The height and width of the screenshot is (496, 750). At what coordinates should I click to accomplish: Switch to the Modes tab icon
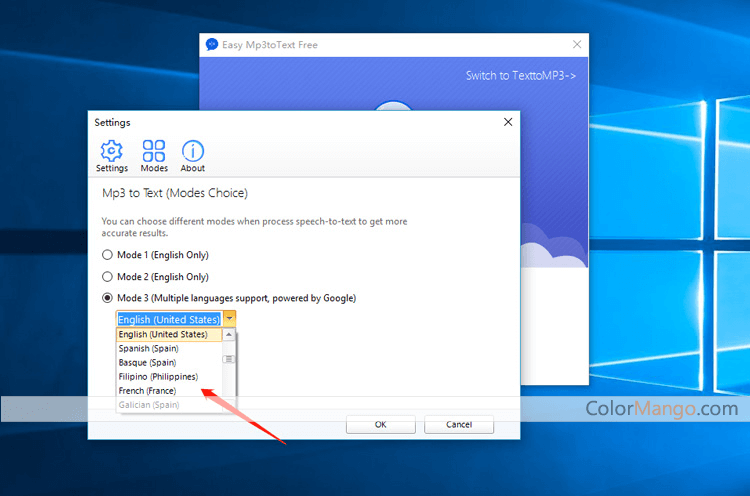tap(154, 151)
